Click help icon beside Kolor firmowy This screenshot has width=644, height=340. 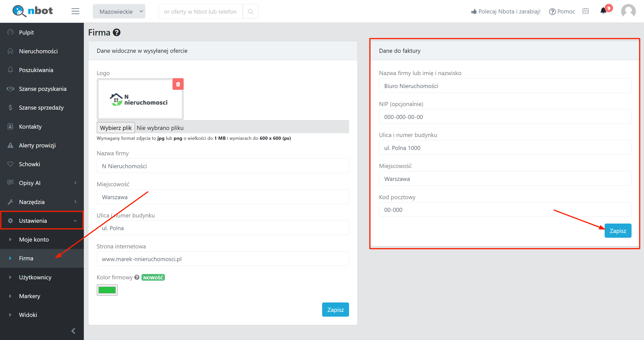[137, 277]
